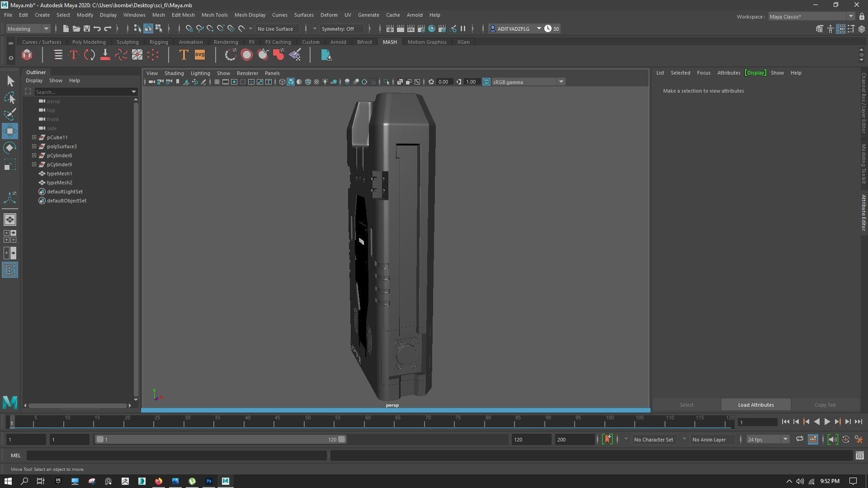Toggle select by hierarchy mode
Screen dimensions: 868x488
(138, 28)
